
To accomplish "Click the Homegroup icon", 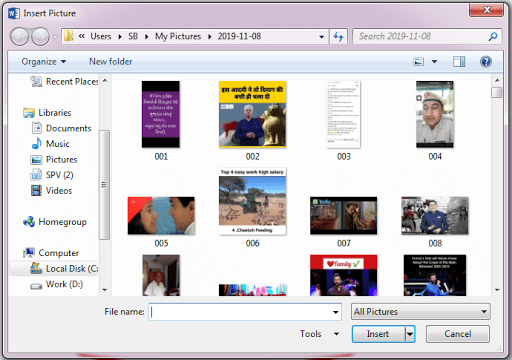I will coord(29,222).
